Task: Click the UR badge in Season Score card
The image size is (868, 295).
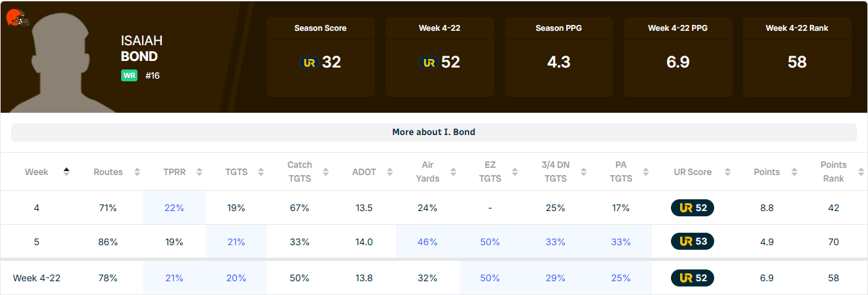Action: coord(309,62)
